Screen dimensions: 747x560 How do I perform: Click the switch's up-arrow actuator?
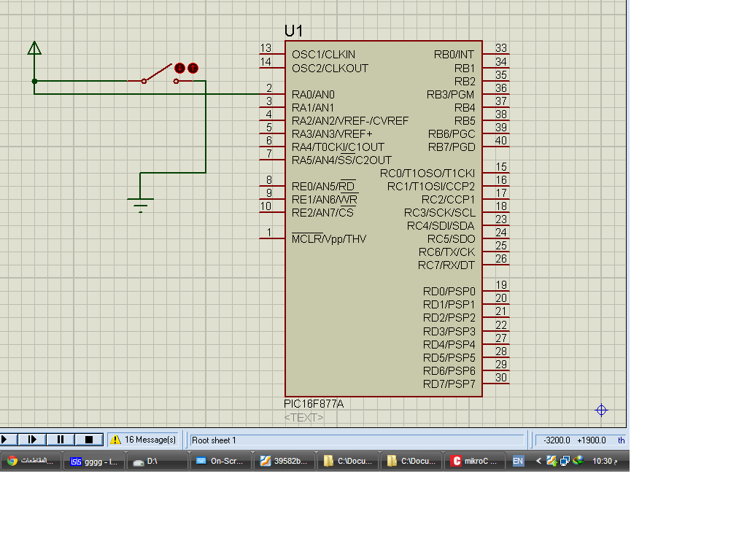pyautogui.click(x=193, y=68)
